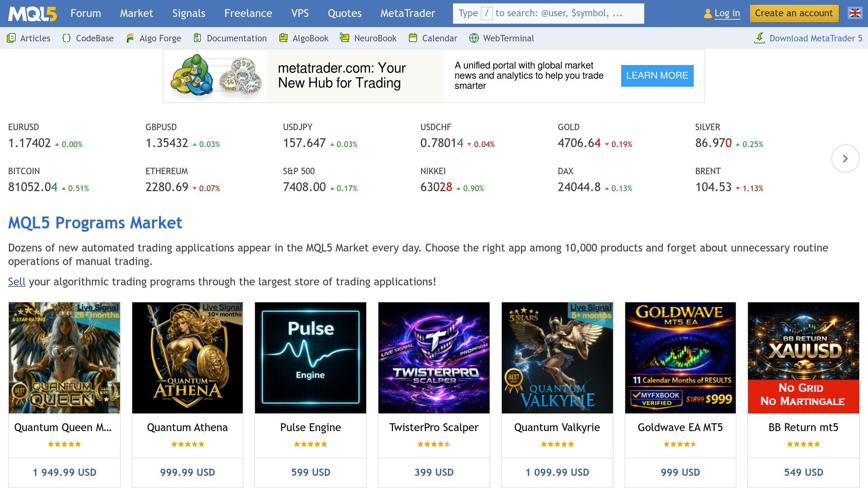The width and height of the screenshot is (868, 488).
Task: Focus the search input field
Action: coord(548,14)
